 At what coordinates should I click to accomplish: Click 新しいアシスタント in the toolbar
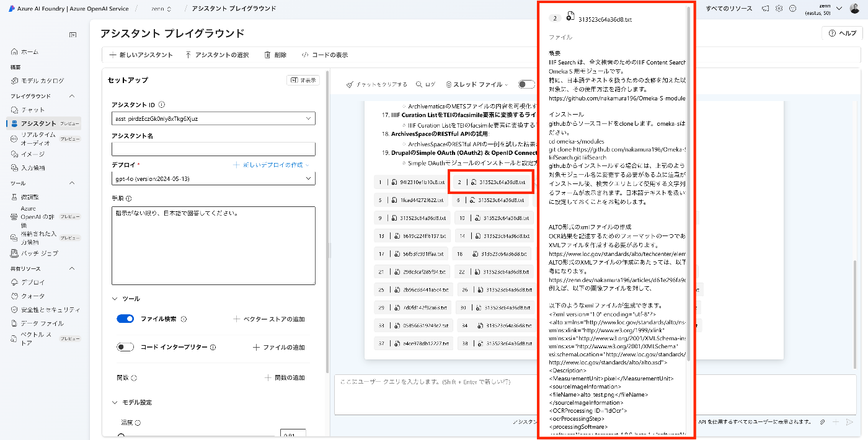point(141,55)
